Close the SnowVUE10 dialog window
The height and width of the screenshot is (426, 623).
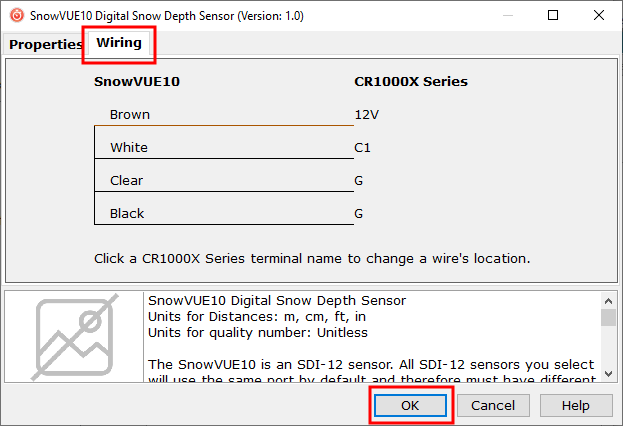click(599, 16)
